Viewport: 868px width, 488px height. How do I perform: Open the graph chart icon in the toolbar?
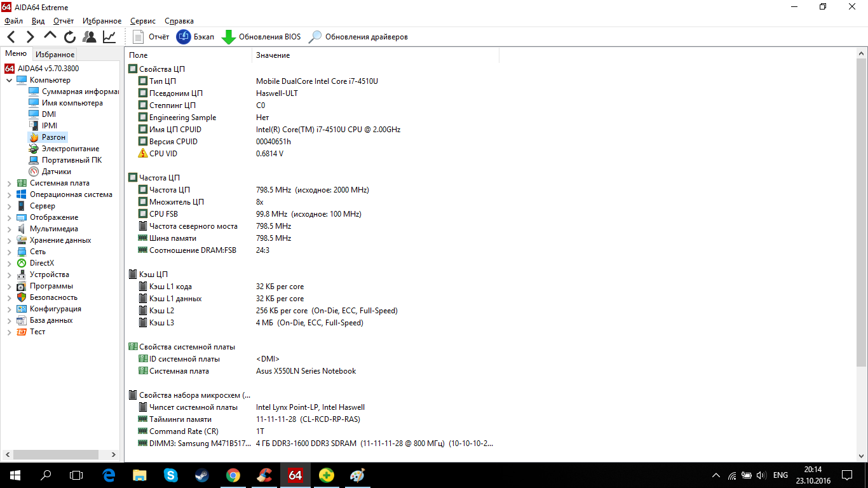click(x=109, y=37)
